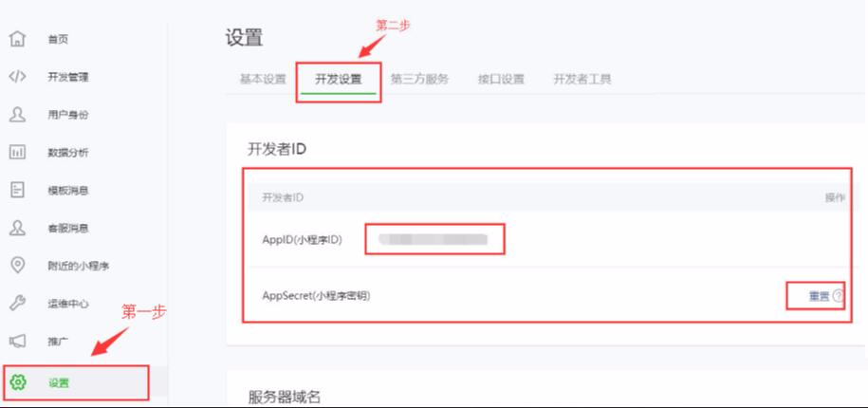868x408 pixels.
Task: Click the help question mark beside 重置
Action: (837, 296)
